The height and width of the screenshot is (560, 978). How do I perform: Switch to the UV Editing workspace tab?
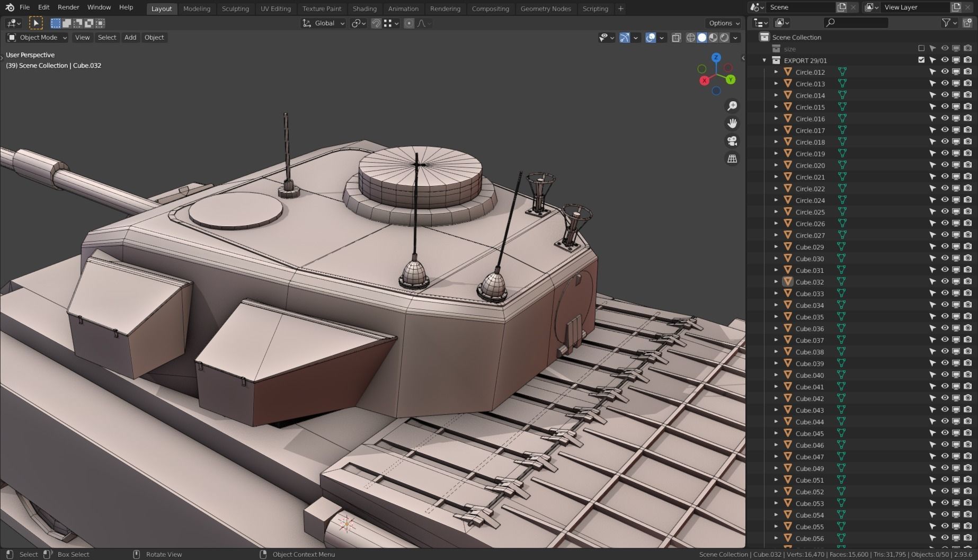275,8
